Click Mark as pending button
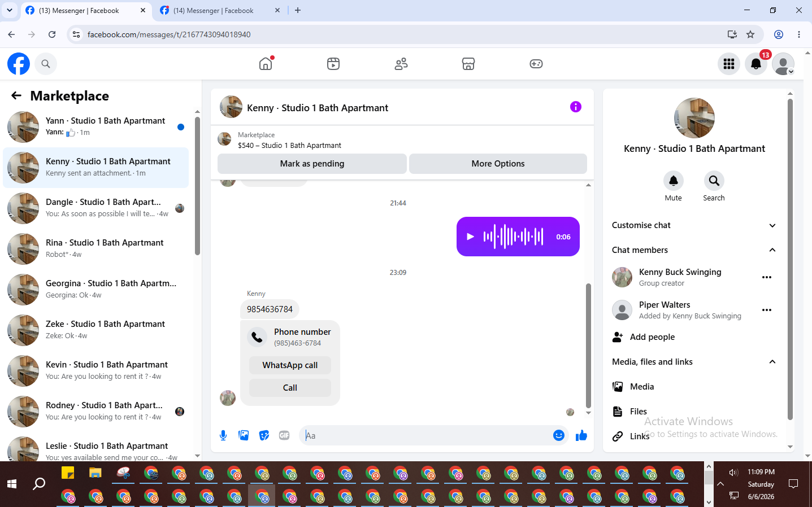The width and height of the screenshot is (812, 507). [312, 164]
